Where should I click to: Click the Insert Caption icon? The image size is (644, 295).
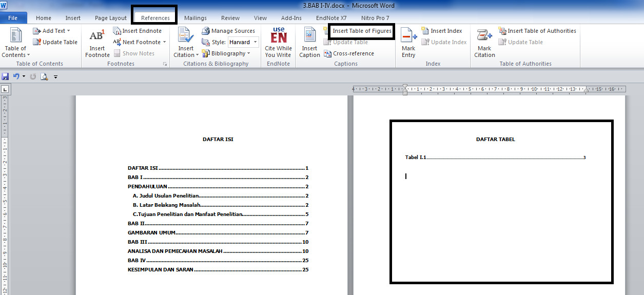point(309,36)
